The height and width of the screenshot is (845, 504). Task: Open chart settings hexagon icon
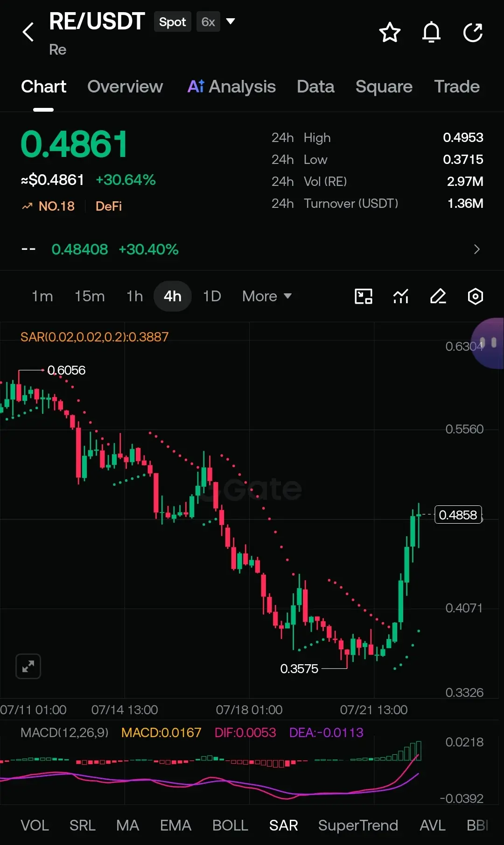pyautogui.click(x=475, y=296)
